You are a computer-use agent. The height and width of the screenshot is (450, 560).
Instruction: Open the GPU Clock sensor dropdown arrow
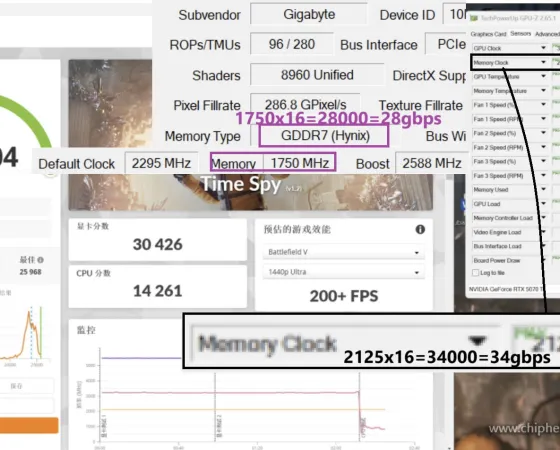point(543,48)
